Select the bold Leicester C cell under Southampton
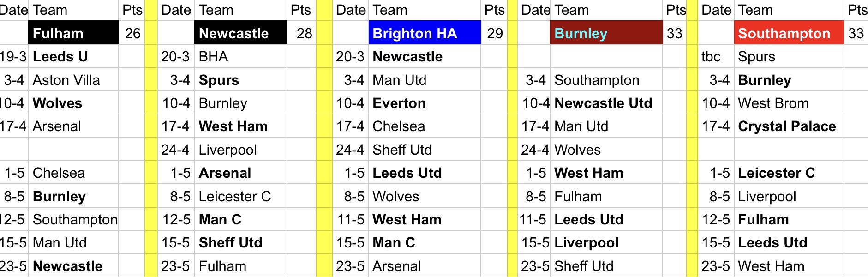Viewport: 868px width, 277px height. (789, 173)
